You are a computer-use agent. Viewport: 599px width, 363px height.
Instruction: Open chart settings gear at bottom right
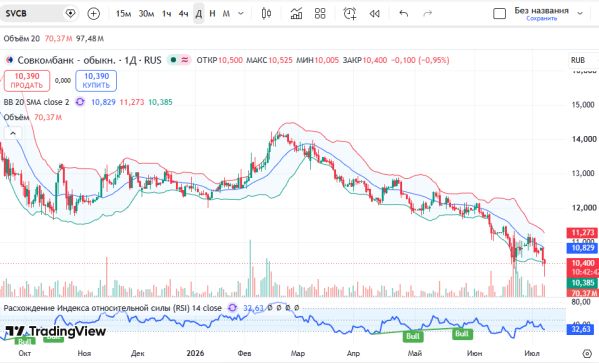(x=587, y=353)
